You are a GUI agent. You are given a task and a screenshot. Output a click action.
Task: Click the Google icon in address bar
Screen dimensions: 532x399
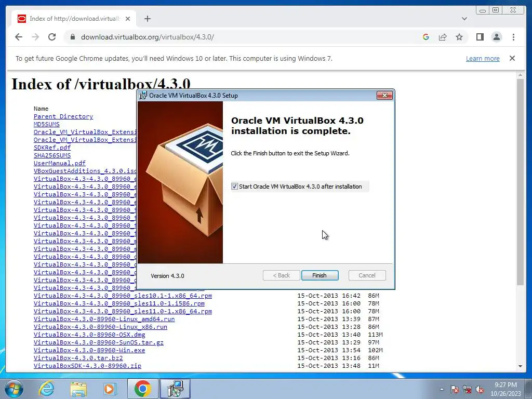pos(426,37)
